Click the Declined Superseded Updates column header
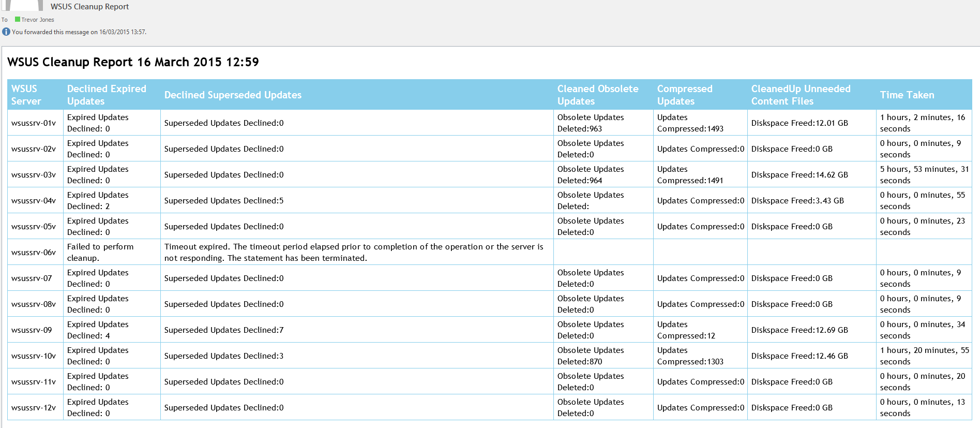Screen dimensions: 980x428 coord(233,95)
